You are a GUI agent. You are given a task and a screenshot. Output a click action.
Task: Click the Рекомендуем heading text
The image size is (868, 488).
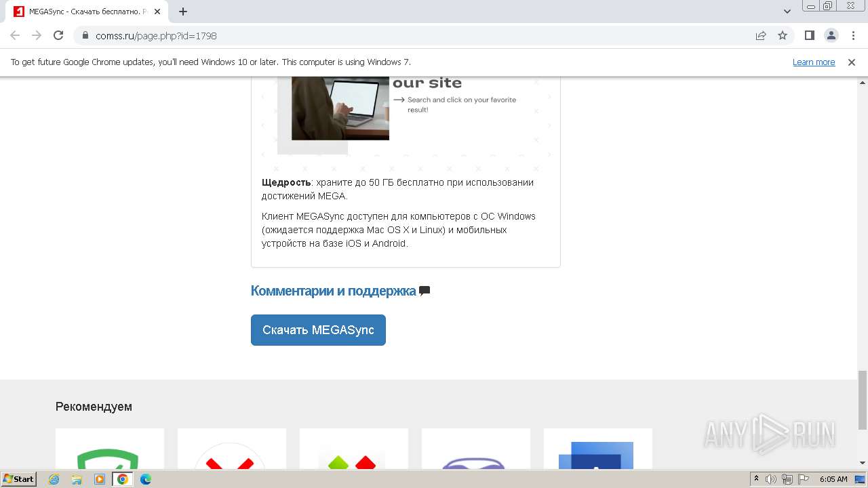(x=94, y=407)
